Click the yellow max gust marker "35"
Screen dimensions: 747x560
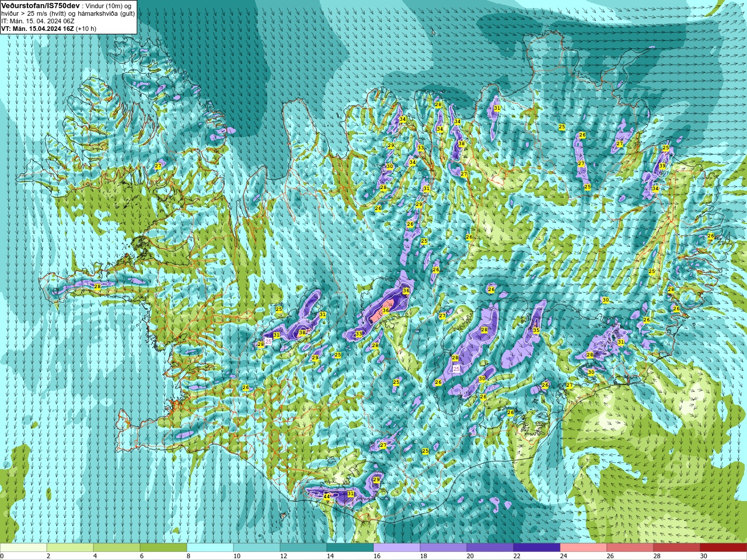pyautogui.click(x=536, y=330)
